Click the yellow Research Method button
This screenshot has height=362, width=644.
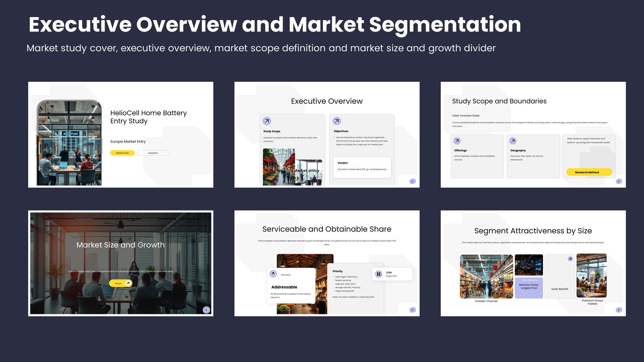click(589, 172)
